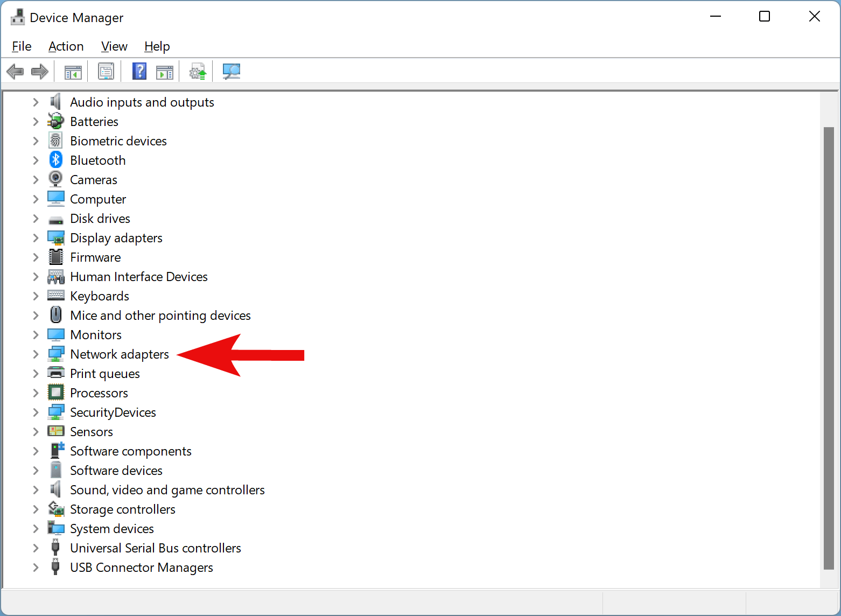The width and height of the screenshot is (841, 616).
Task: Select the System devices tree entry
Action: click(x=111, y=528)
